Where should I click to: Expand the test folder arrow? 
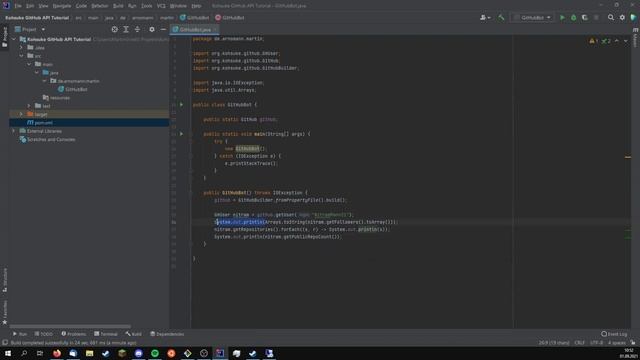click(29, 106)
